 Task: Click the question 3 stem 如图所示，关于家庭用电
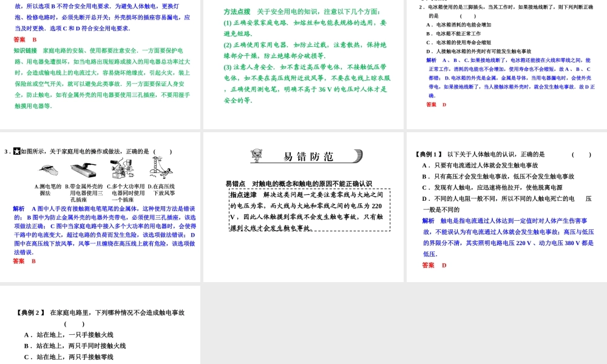point(85,152)
